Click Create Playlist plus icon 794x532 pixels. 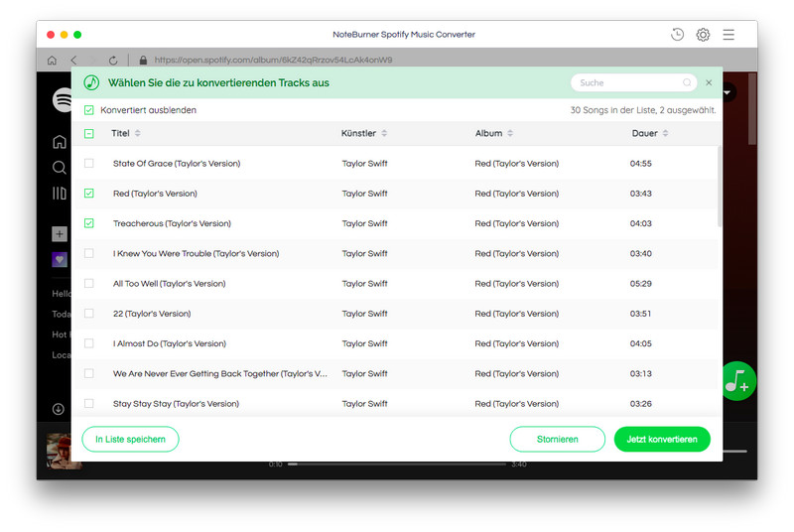(x=60, y=234)
